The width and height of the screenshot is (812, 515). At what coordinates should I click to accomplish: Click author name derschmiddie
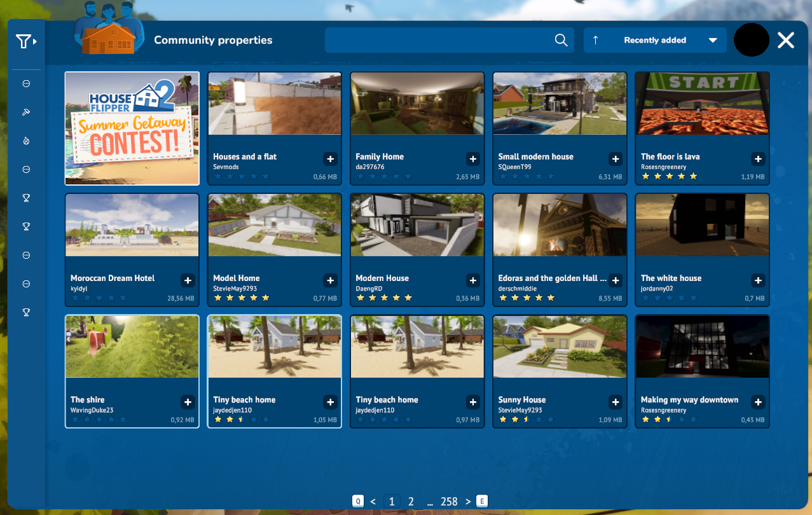click(518, 288)
